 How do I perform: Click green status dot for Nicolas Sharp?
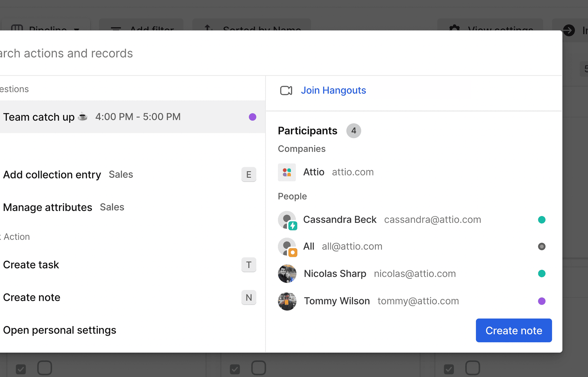(x=542, y=274)
